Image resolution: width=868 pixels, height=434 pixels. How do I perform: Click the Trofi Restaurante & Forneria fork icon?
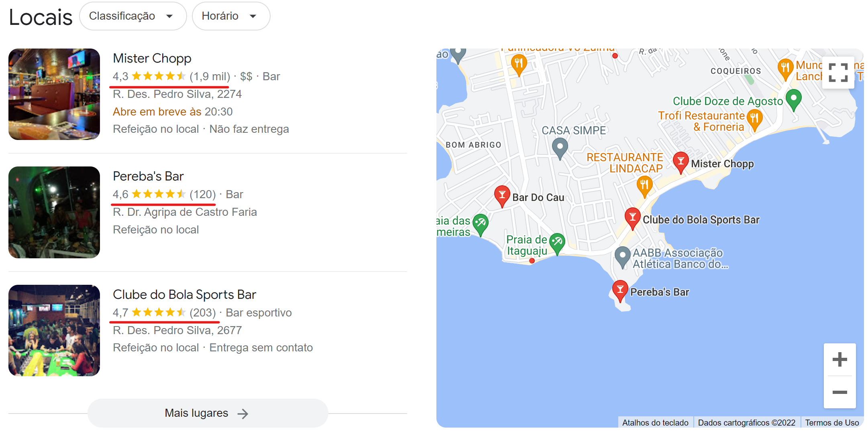pos(755,118)
